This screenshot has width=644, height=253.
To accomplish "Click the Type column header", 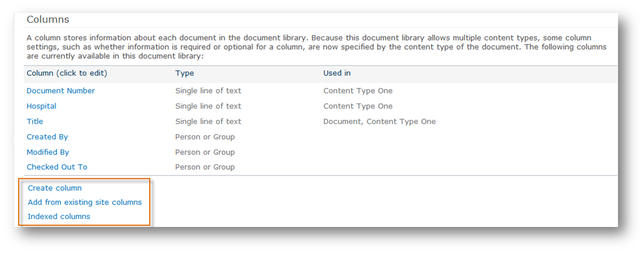I will [x=184, y=73].
